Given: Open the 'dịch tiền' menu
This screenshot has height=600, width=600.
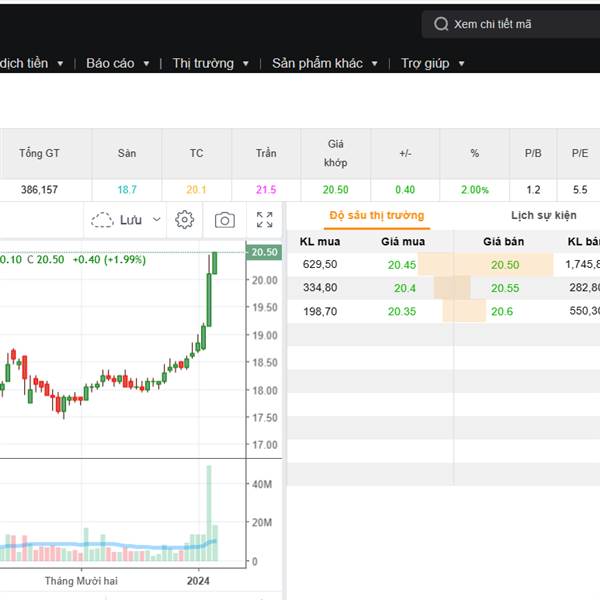Looking at the screenshot, I should [x=24, y=63].
